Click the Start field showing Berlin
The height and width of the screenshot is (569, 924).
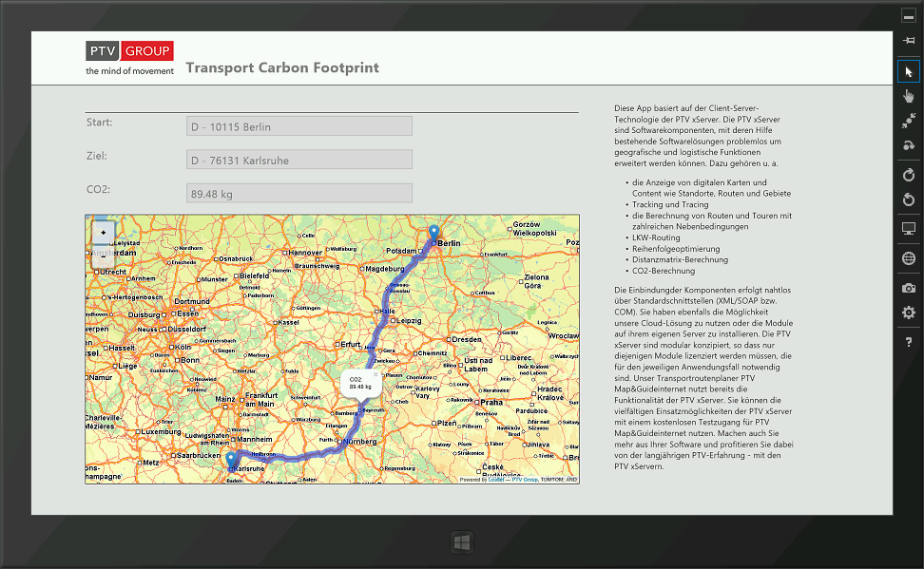[298, 125]
